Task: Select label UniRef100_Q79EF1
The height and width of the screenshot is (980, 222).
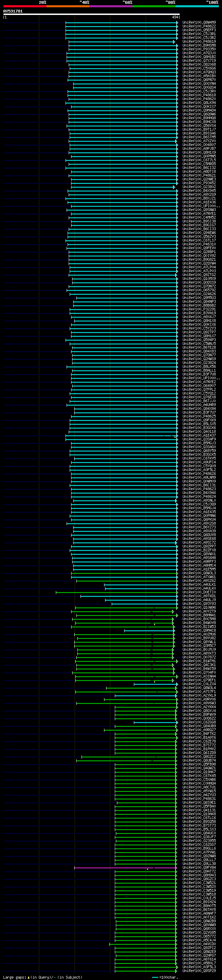Action: pyautogui.click(x=199, y=680)
